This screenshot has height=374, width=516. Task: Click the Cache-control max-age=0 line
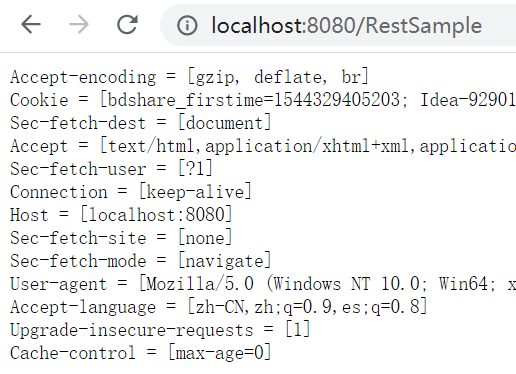coord(141,353)
